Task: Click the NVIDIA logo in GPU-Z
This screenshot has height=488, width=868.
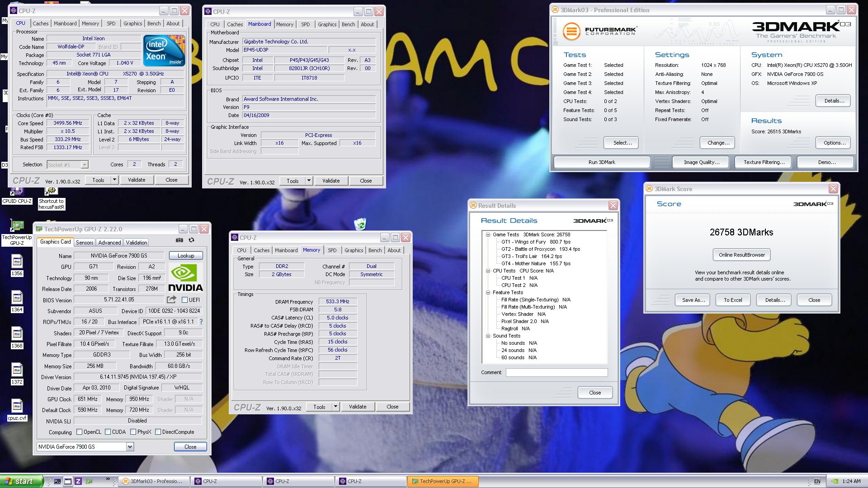Action: [185, 277]
